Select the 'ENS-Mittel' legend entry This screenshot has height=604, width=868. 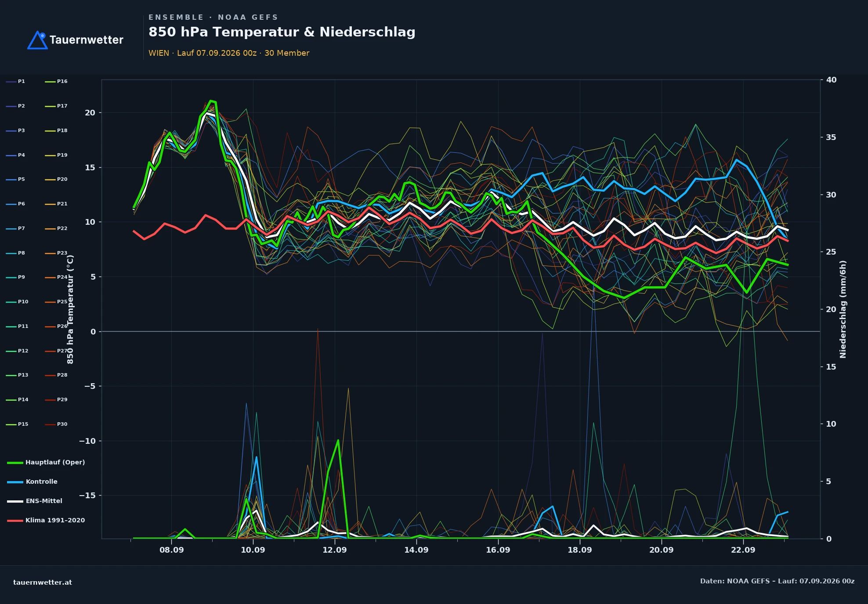(x=35, y=501)
